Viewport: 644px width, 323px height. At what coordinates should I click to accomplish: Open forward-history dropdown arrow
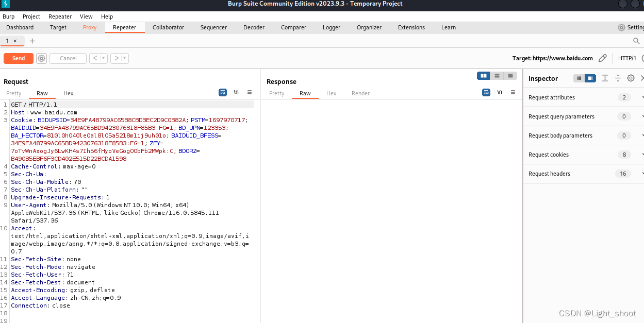tap(125, 58)
